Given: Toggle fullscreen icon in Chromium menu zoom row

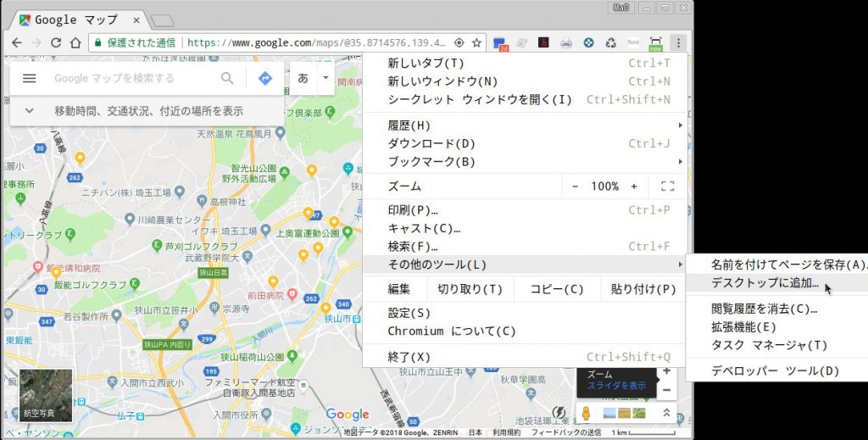Looking at the screenshot, I should 668,187.
